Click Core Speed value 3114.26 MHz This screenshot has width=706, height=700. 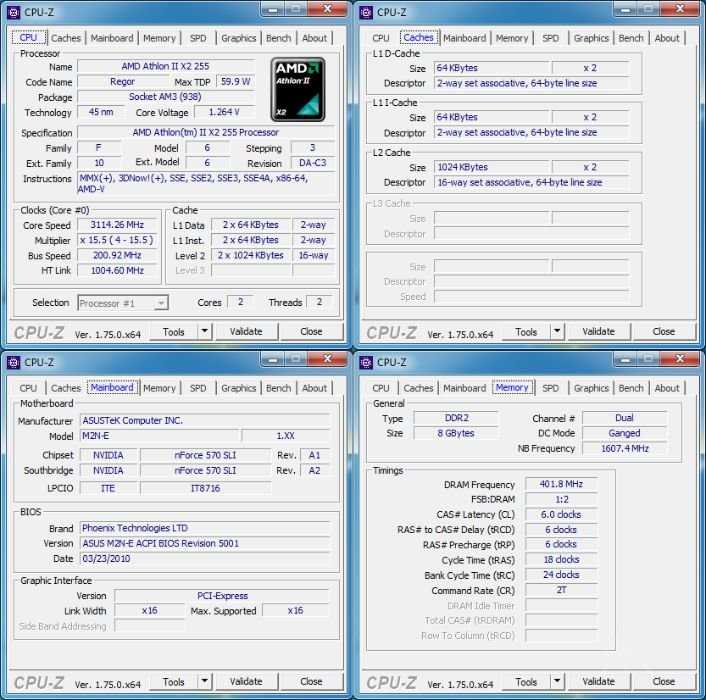[x=117, y=225]
